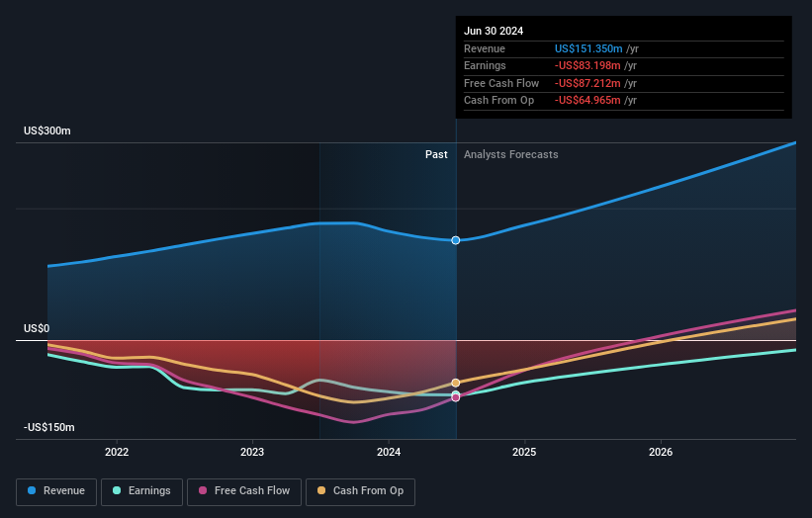Click the Earnings row label in tooltip
This screenshot has height=518, width=812.
coord(485,65)
